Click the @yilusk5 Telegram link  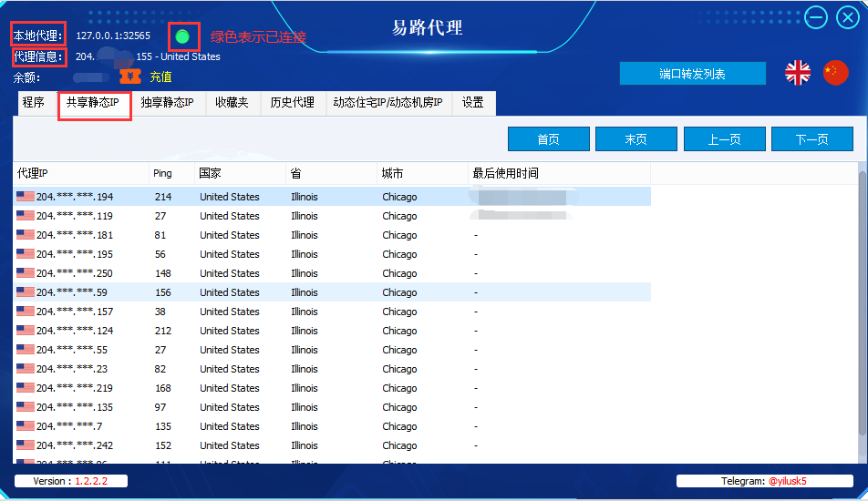(787, 481)
